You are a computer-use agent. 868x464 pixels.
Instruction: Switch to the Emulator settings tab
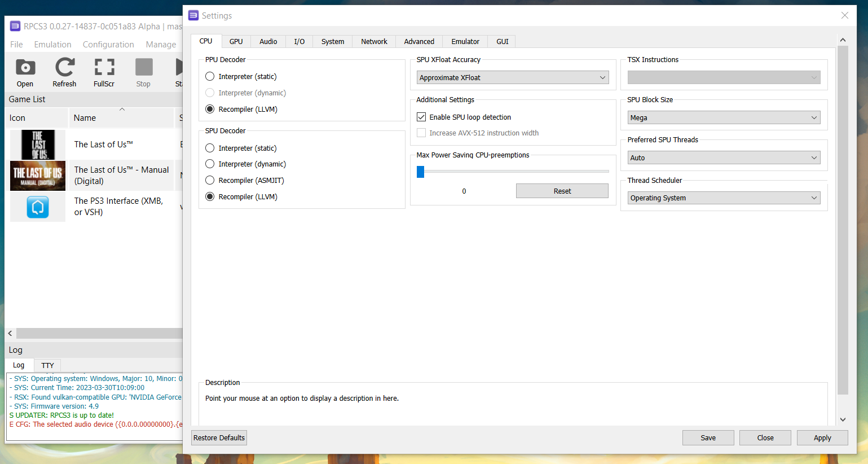(x=465, y=42)
